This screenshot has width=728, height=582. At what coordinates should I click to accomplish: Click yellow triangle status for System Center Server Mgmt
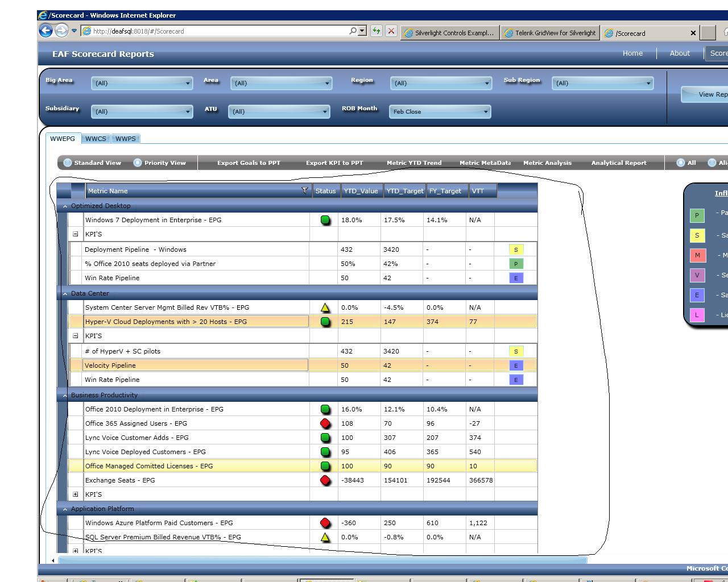tap(325, 307)
